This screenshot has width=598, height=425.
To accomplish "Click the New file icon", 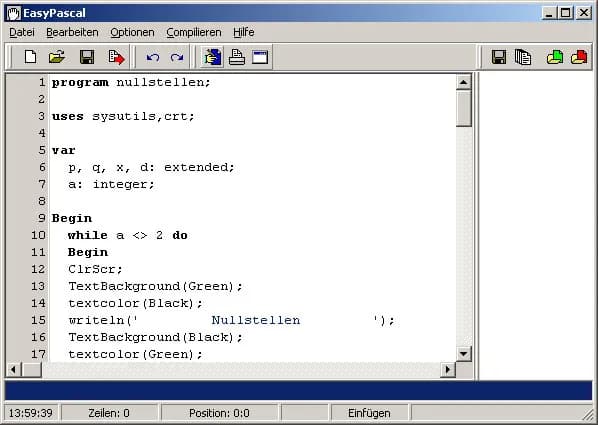I will [x=31, y=57].
